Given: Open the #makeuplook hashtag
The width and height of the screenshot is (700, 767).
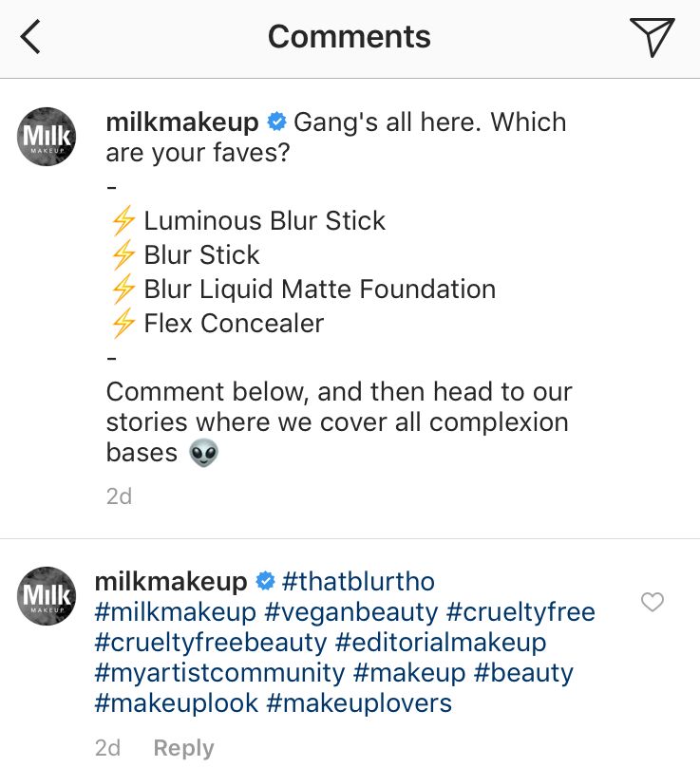Looking at the screenshot, I should pos(177,702).
